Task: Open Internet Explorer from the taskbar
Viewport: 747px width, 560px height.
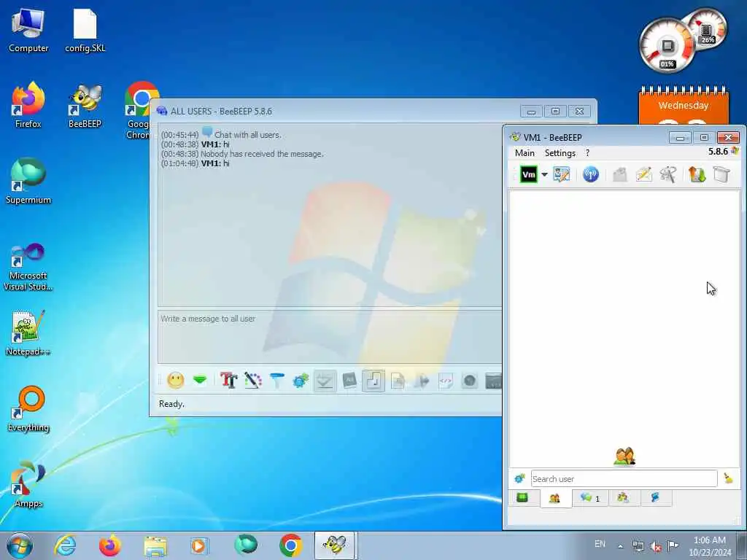Action: 65,545
